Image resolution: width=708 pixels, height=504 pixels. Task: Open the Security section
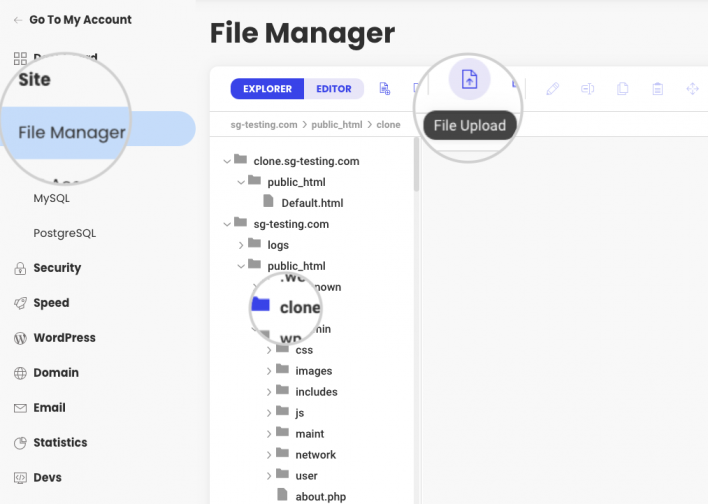[x=57, y=268]
